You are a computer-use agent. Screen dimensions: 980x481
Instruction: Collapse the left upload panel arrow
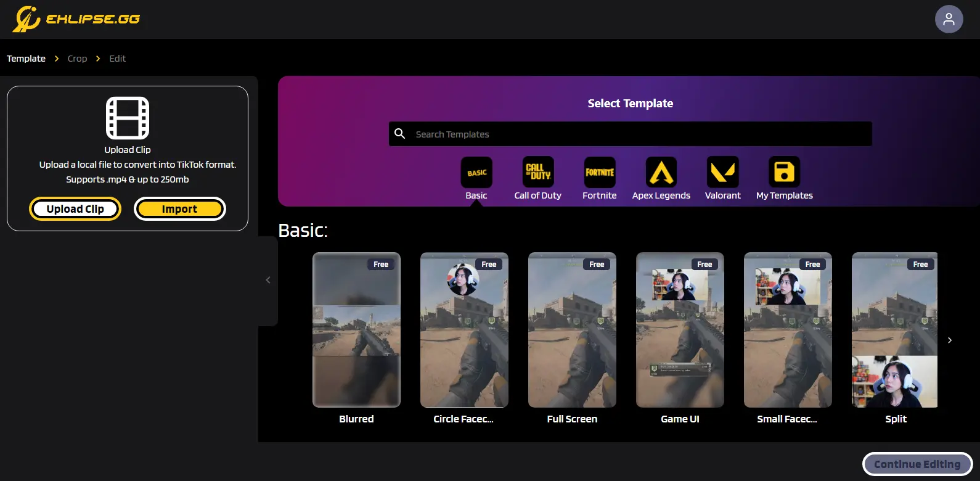coord(268,280)
